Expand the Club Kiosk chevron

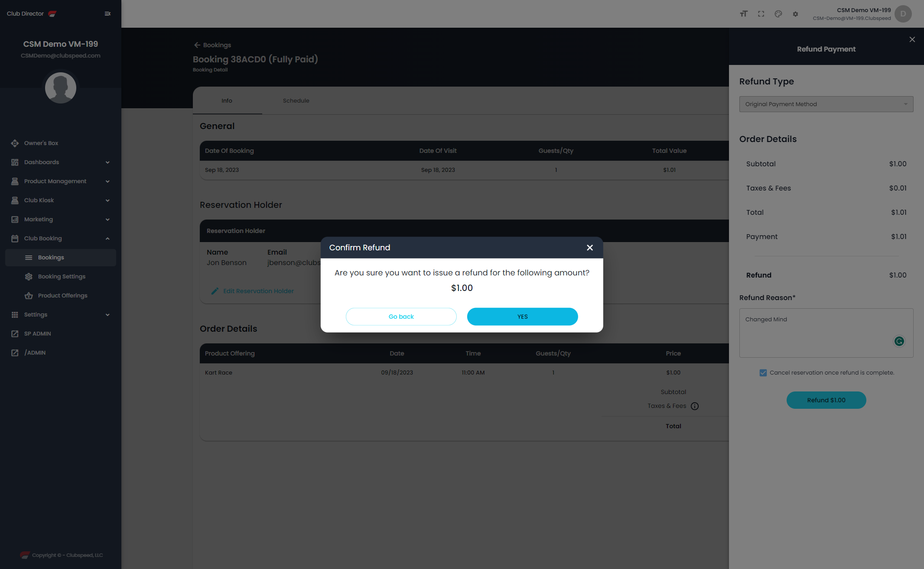[107, 200]
